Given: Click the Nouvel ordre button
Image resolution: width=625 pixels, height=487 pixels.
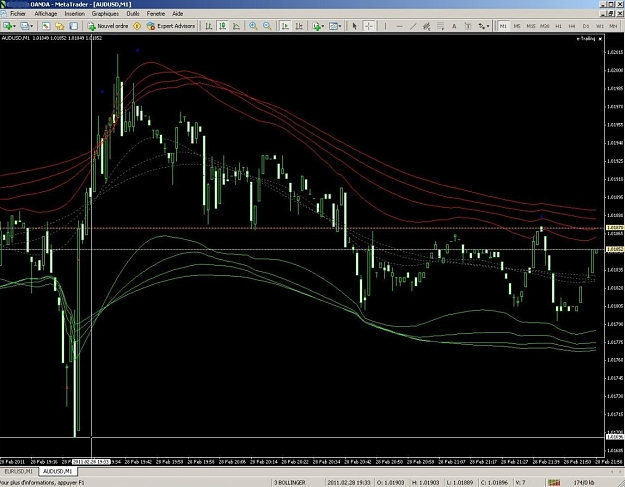Looking at the screenshot, I should click(108, 26).
